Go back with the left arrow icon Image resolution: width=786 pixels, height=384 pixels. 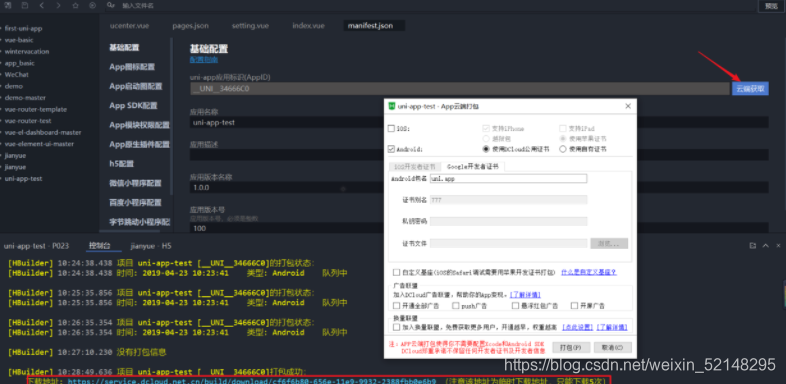tap(42, 5)
